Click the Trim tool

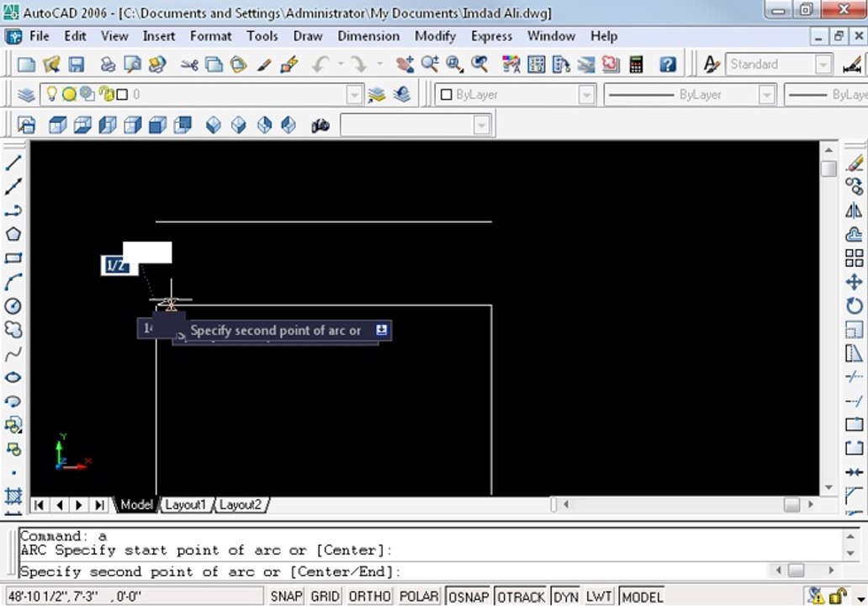coord(855,377)
